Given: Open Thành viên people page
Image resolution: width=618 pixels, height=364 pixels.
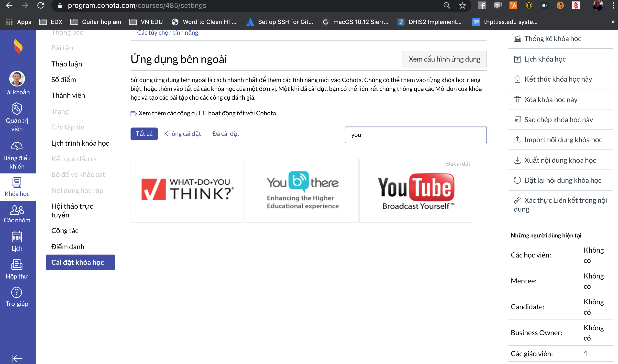Looking at the screenshot, I should click(68, 96).
